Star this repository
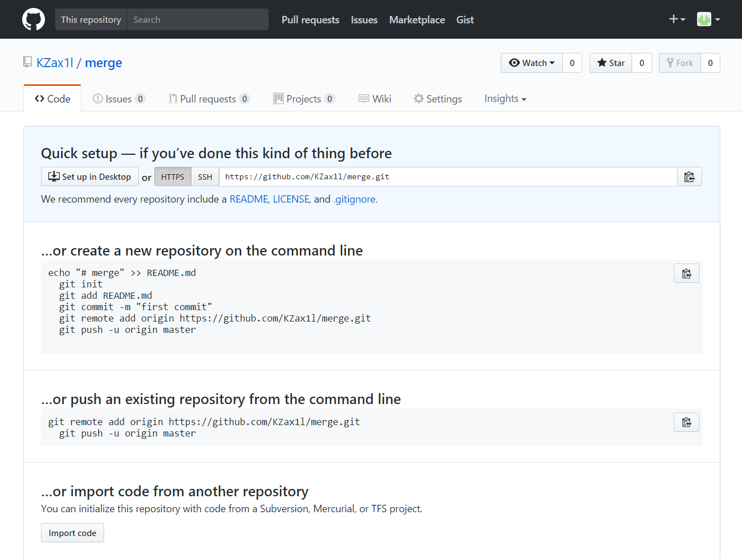 [x=611, y=63]
